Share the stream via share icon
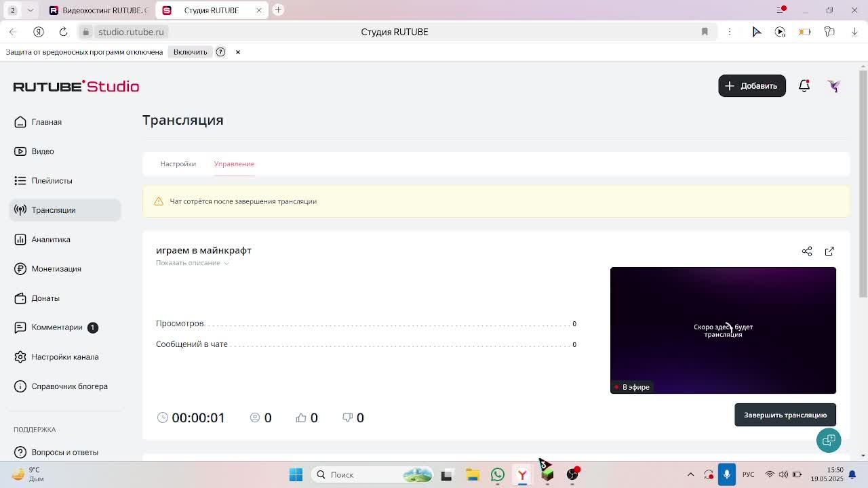 click(807, 251)
